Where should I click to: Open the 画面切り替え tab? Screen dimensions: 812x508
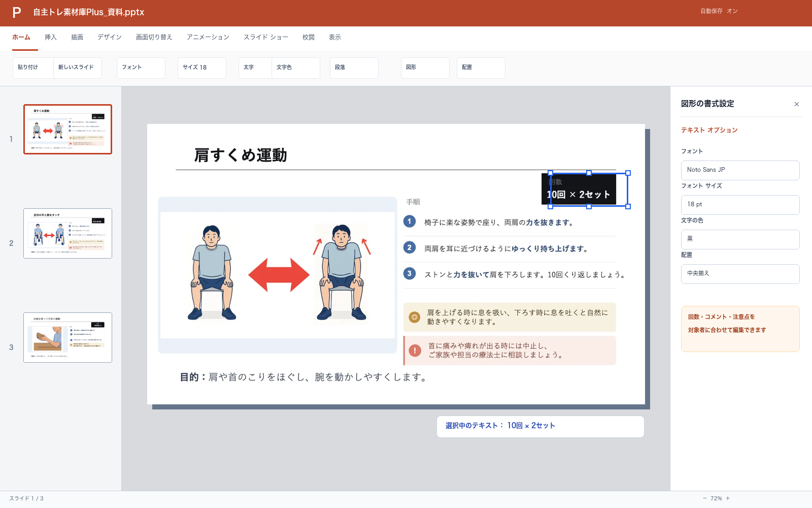[154, 37]
